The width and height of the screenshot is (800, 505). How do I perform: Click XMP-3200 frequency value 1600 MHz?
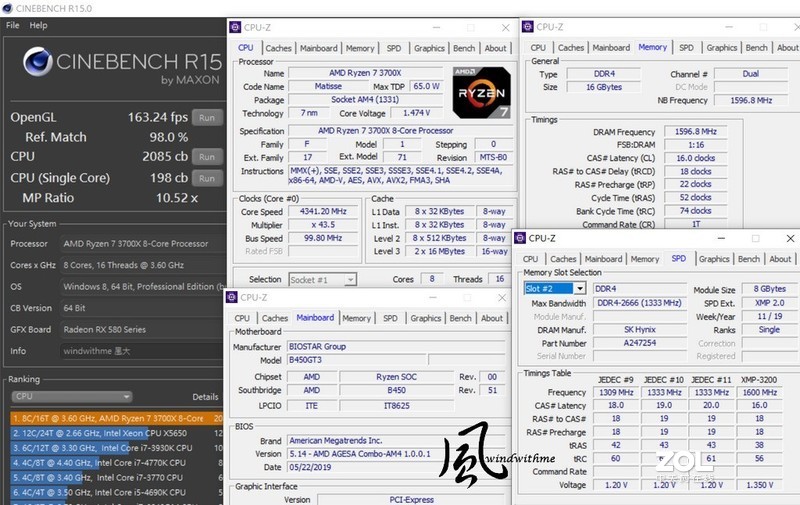point(760,392)
